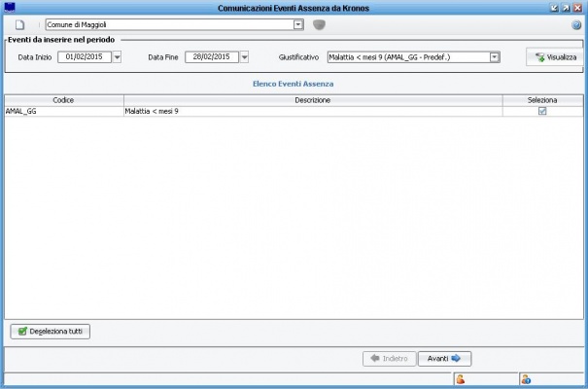Expand the Giustificativo combo box

point(495,57)
